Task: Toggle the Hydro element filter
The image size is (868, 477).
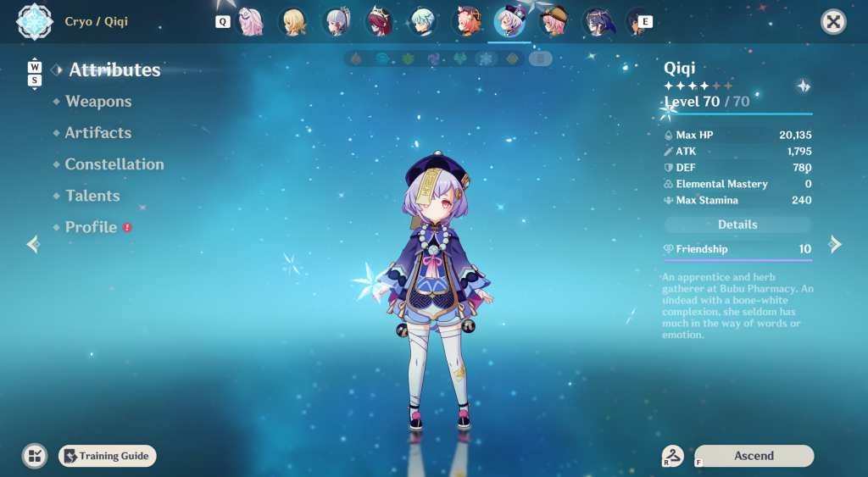Action: click(x=382, y=58)
